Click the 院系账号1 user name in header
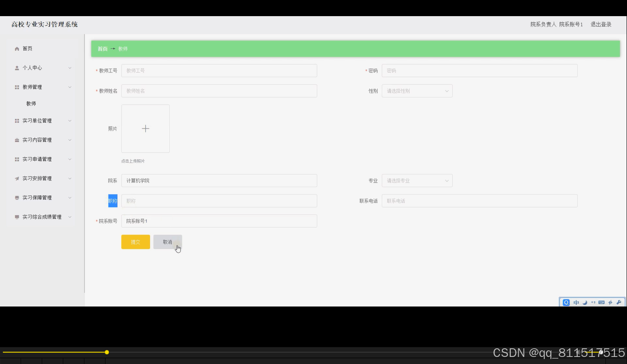Screen dimensions: 627x364 coord(571,24)
